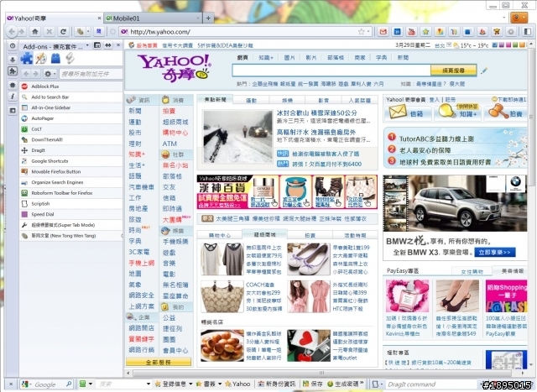
Task: Pick the blue page theme color swatch
Action: point(494,44)
